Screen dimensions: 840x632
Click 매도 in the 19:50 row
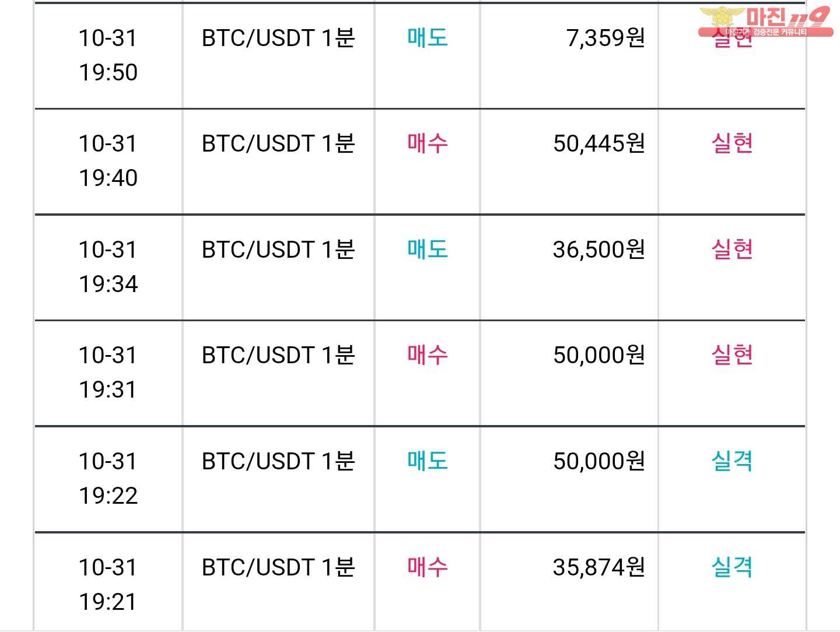[x=427, y=38]
